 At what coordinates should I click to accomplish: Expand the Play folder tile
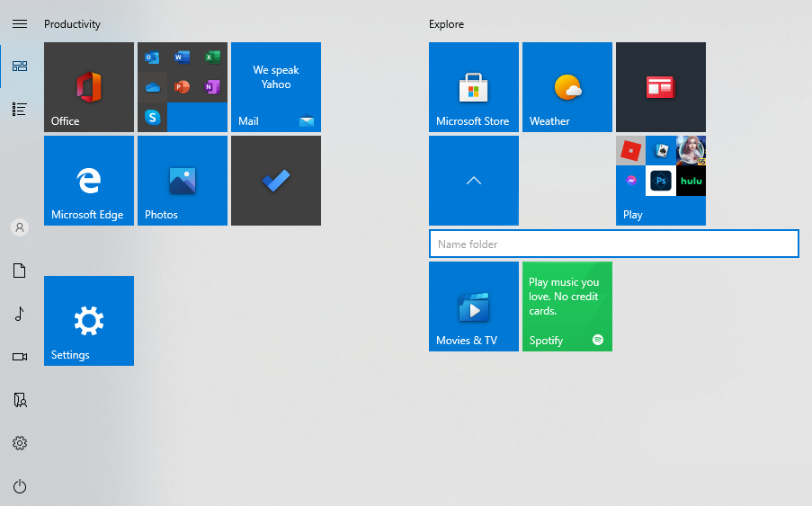pos(660,181)
